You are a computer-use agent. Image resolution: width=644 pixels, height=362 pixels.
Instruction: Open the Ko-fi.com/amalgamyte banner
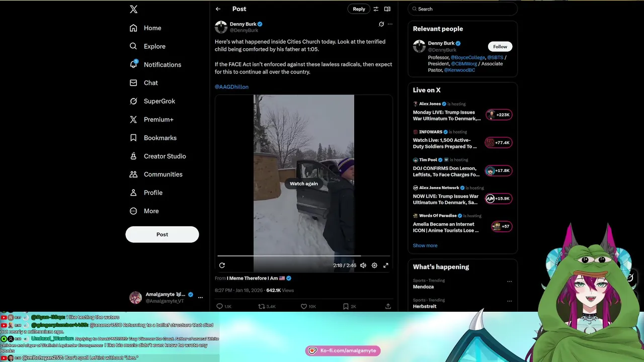click(343, 350)
